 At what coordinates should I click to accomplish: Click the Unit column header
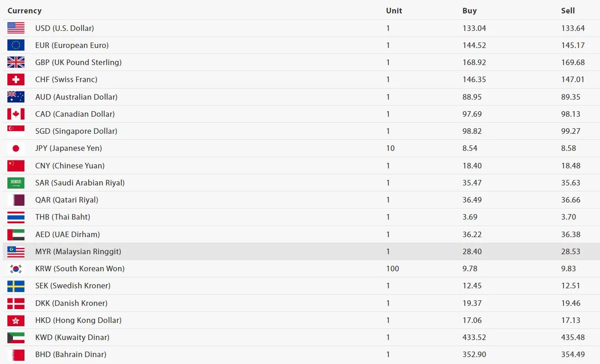pos(394,11)
